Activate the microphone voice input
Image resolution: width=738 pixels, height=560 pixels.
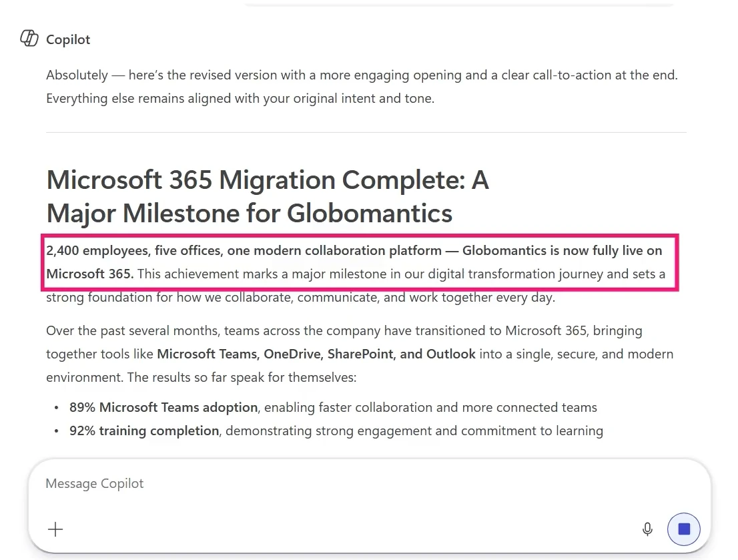(x=647, y=529)
